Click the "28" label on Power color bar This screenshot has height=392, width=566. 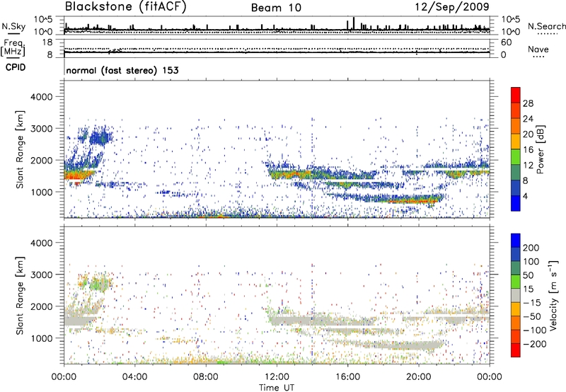tap(528, 103)
